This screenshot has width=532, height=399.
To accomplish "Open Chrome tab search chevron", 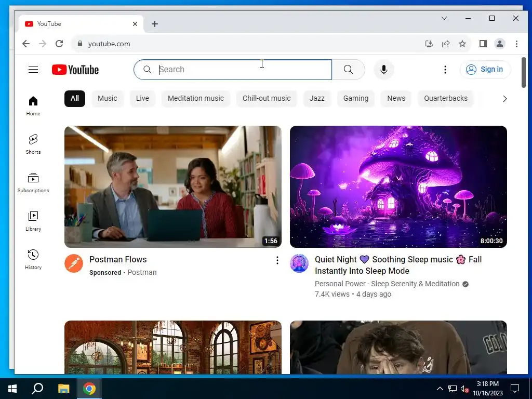I will click(444, 18).
